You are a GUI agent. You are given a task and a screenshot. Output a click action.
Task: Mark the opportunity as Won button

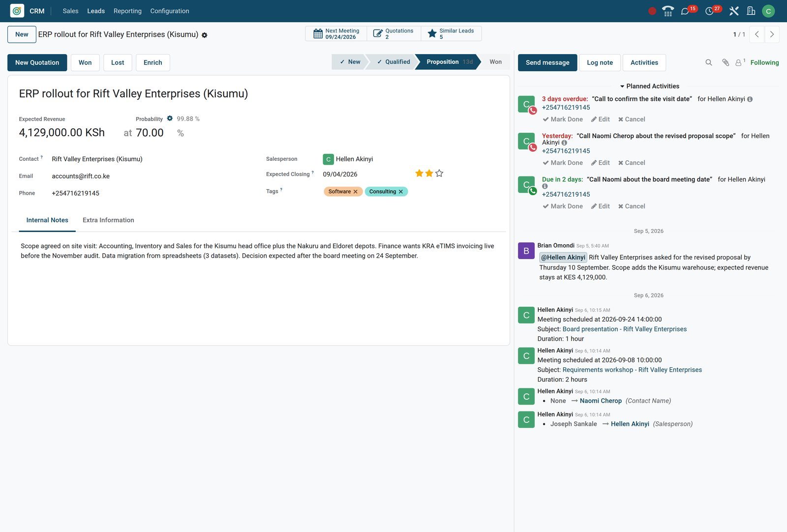pyautogui.click(x=85, y=62)
